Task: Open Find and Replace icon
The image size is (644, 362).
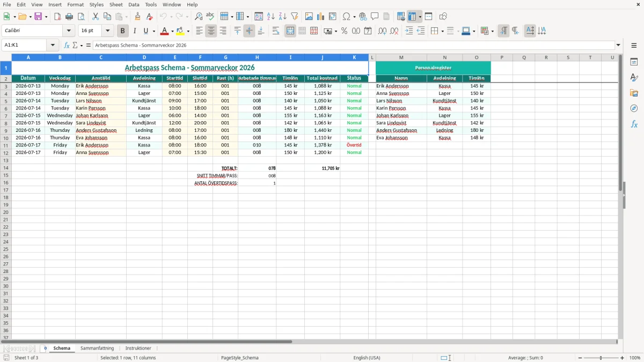Action: coord(199,17)
